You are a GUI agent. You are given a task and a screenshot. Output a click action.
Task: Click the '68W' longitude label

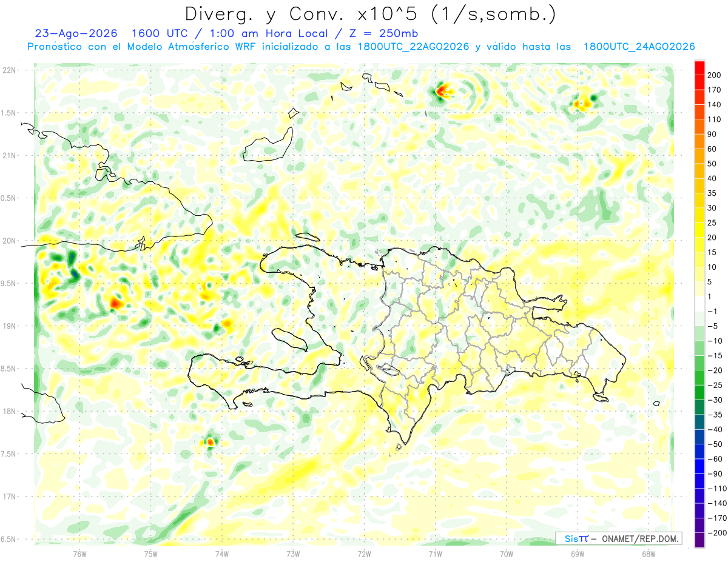[648, 554]
